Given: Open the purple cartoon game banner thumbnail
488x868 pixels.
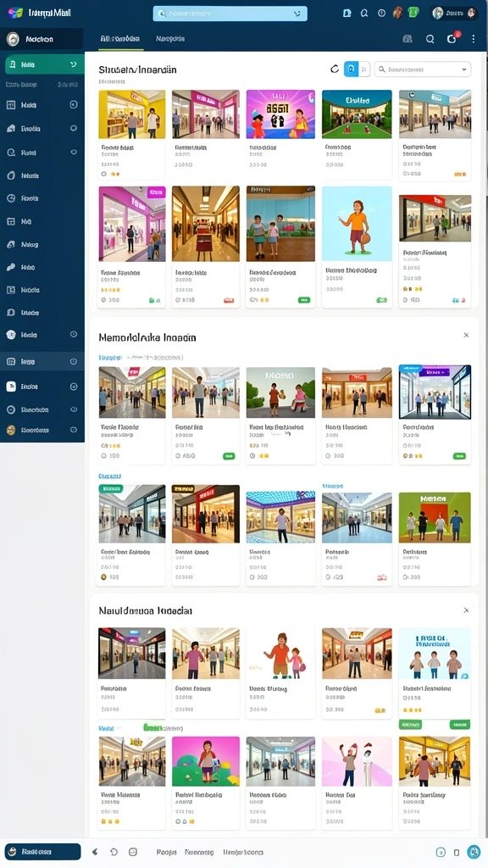Looking at the screenshot, I should (280, 114).
